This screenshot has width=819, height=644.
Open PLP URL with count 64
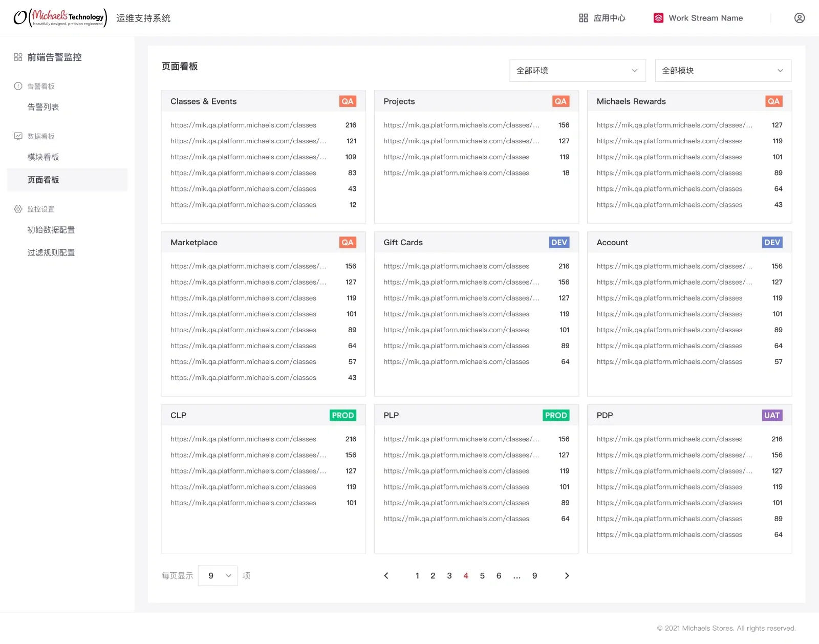[x=456, y=519]
